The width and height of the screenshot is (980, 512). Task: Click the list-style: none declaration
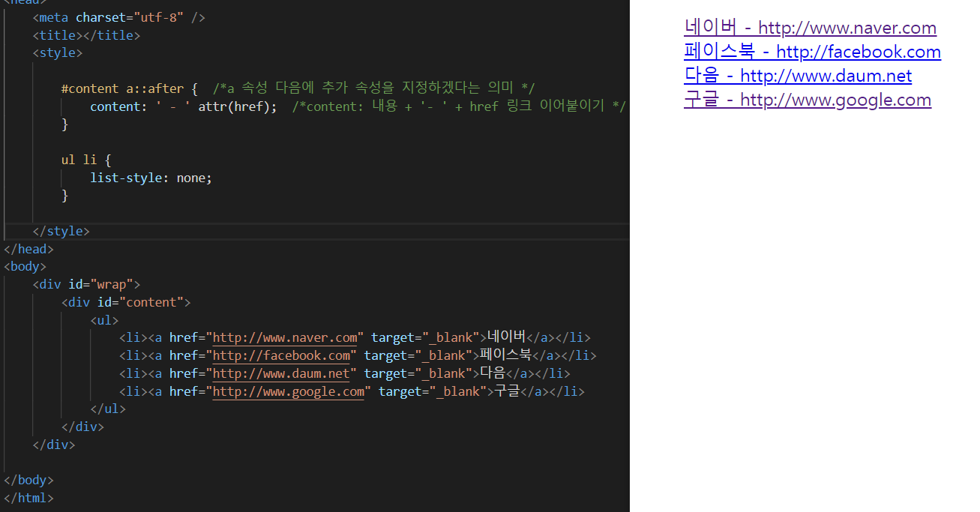pyautogui.click(x=151, y=178)
